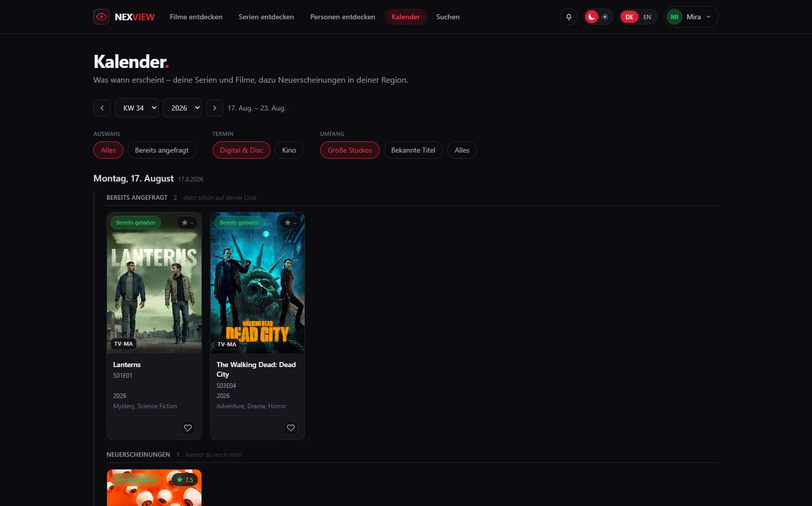Click the MI avatar circle

coord(674,17)
